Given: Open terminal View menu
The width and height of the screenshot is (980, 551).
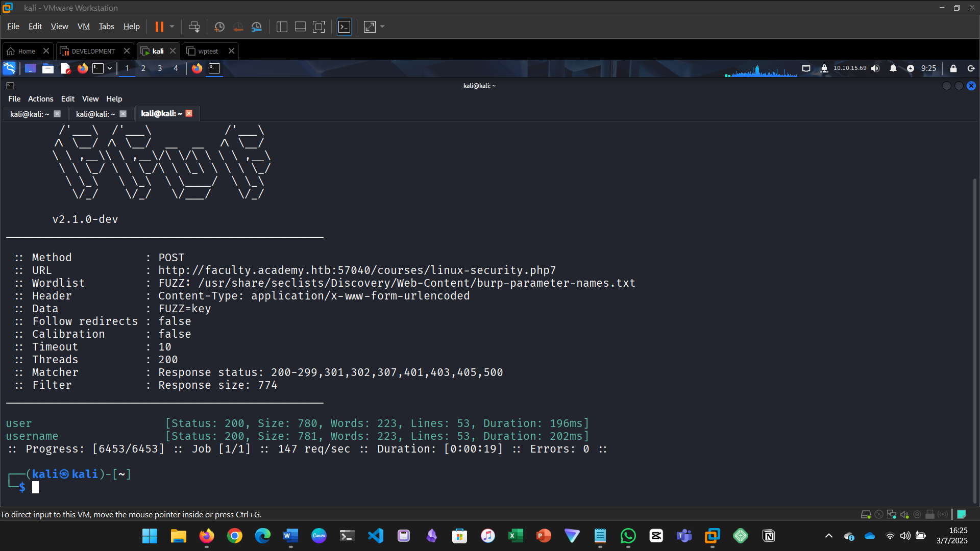Looking at the screenshot, I should coord(90,99).
